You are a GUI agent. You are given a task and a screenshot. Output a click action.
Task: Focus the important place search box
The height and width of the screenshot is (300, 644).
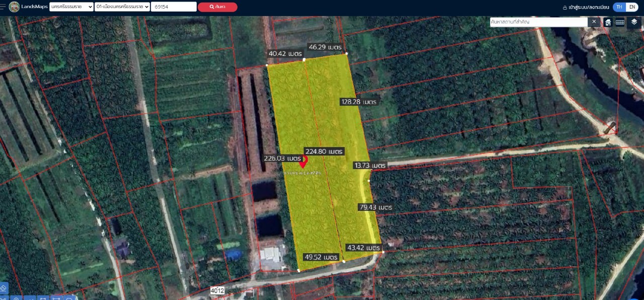point(538,22)
